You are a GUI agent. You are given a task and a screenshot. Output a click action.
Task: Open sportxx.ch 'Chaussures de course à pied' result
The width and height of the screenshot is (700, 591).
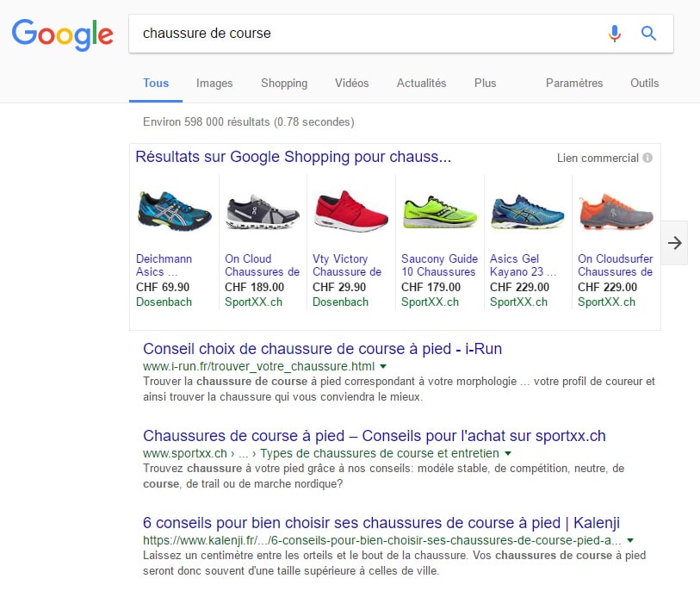(374, 436)
